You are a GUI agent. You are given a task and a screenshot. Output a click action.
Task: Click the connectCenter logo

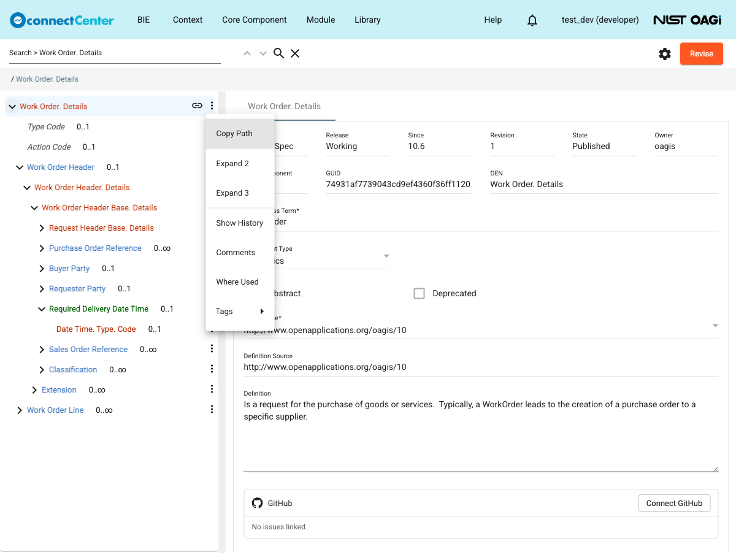(x=62, y=20)
